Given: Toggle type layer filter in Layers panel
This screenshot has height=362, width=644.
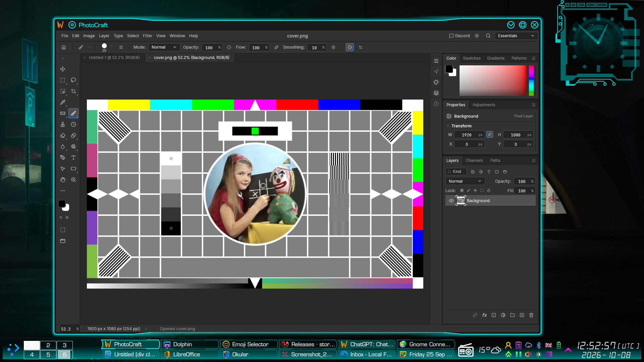Looking at the screenshot, I should tap(489, 172).
